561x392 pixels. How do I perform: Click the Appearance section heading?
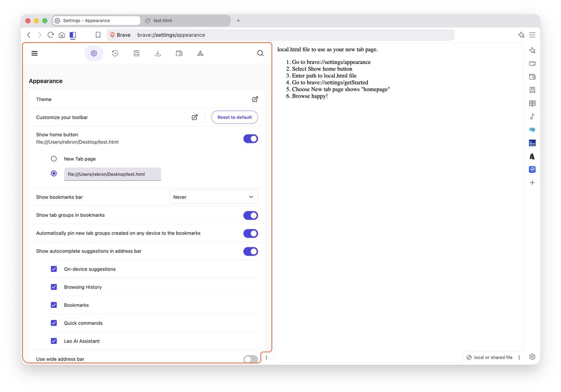point(46,81)
